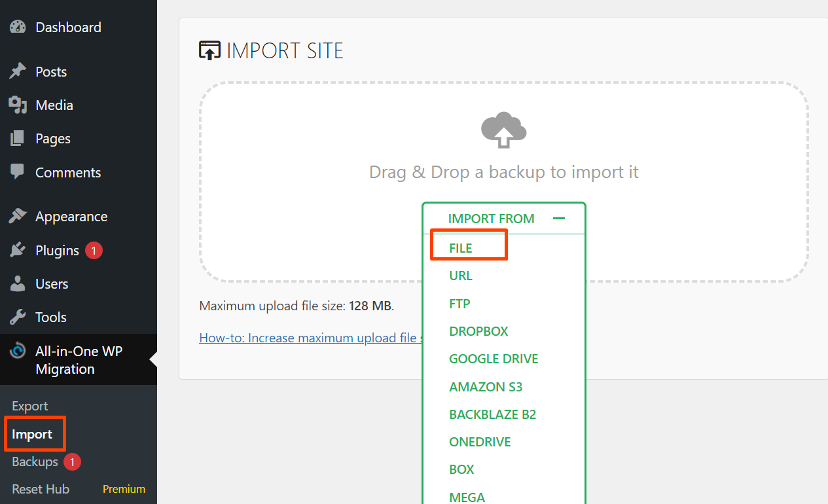Screen dimensions: 828x504
Task: Open the Export submenu page
Action: point(30,406)
